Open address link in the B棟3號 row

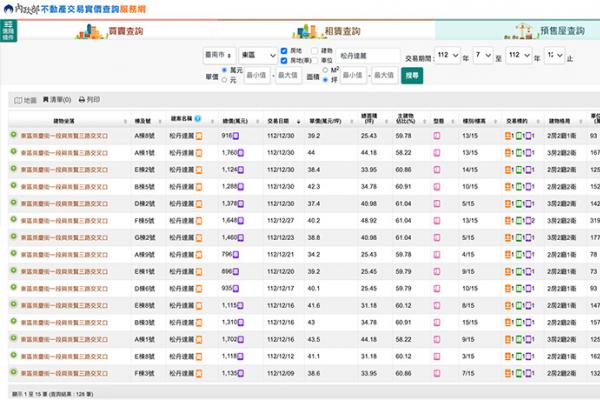pyautogui.click(x=64, y=323)
